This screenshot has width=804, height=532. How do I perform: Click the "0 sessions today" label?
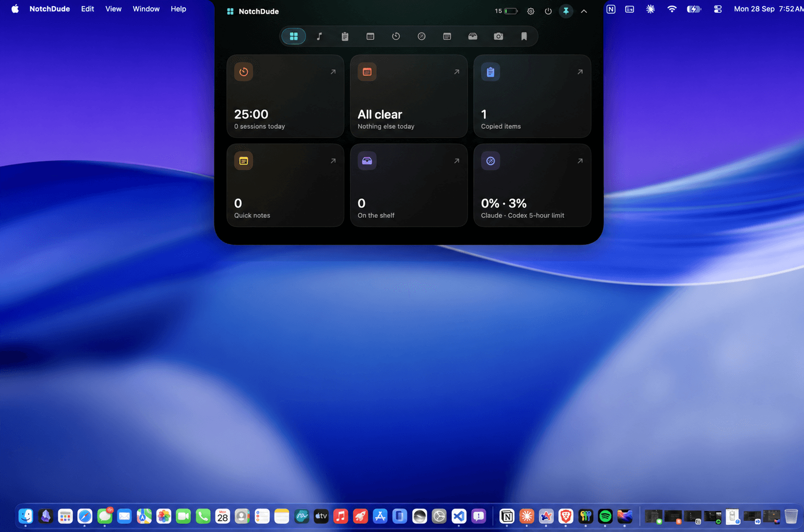click(259, 126)
